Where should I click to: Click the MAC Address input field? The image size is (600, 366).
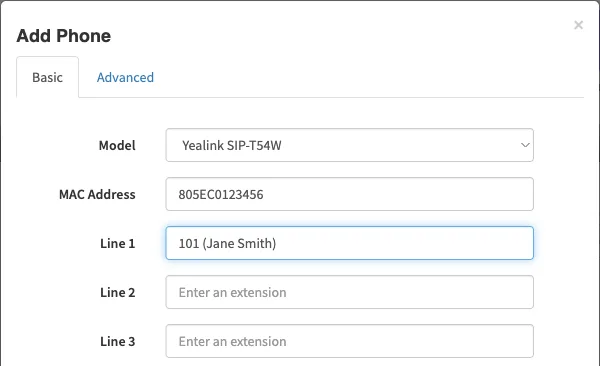tap(349, 194)
